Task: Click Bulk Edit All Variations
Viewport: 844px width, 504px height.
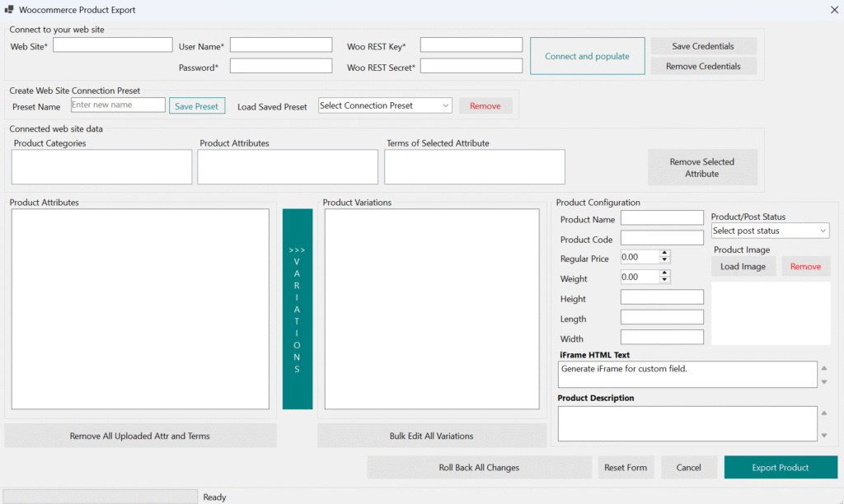Action: click(x=431, y=436)
